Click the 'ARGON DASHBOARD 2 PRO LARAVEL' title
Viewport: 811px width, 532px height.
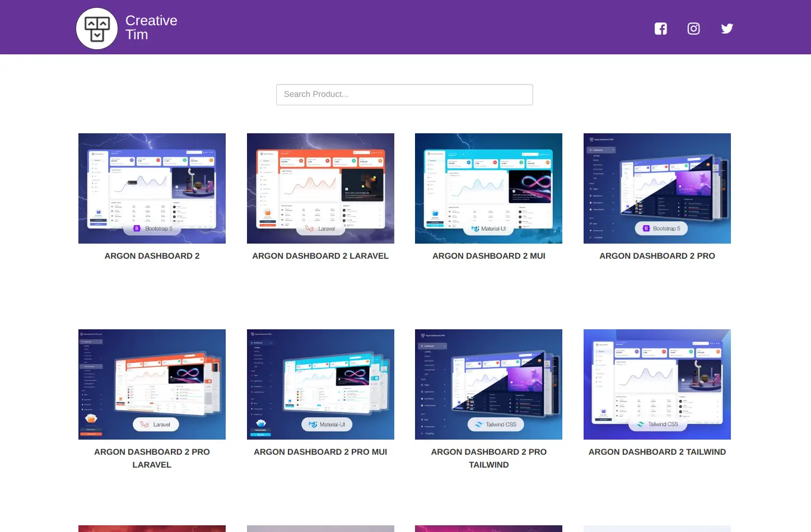pos(152,458)
